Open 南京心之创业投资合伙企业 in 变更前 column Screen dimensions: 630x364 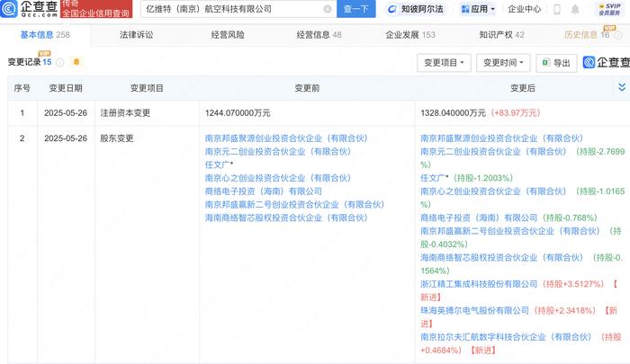(278, 178)
